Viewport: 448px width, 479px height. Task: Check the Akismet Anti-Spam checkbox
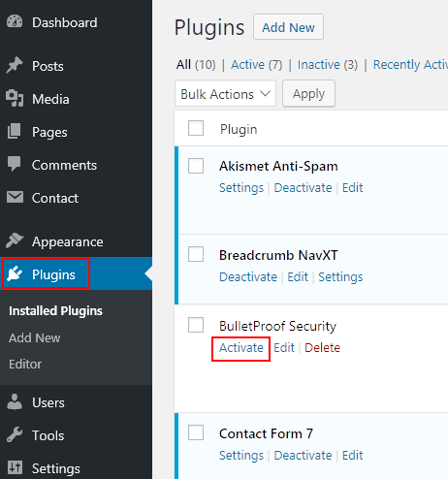pos(196,166)
